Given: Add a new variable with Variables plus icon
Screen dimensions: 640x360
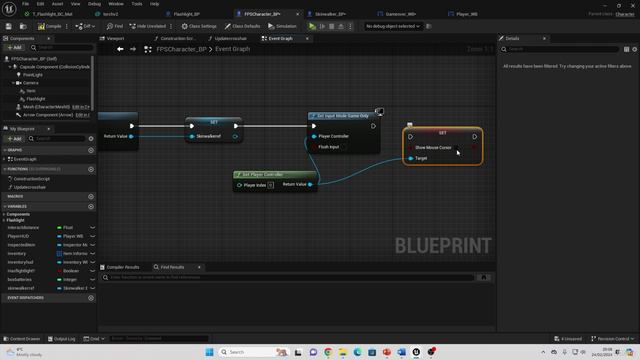Looking at the screenshot, I should click(91, 207).
